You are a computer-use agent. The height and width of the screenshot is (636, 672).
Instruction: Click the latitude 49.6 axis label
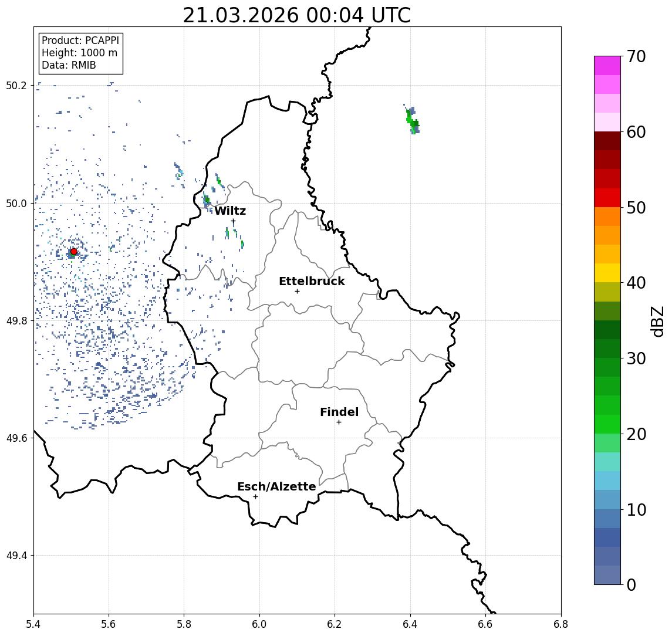click(16, 438)
